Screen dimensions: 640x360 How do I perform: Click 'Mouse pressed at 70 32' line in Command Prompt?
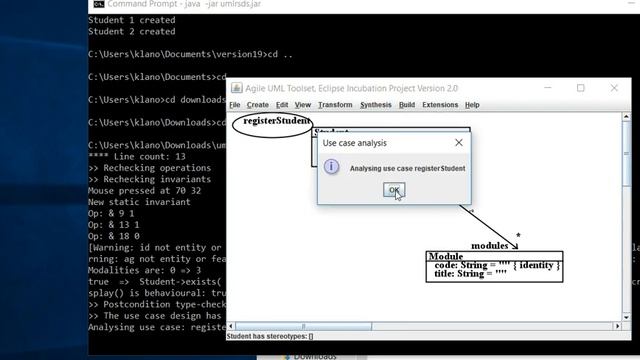pyautogui.click(x=144, y=191)
